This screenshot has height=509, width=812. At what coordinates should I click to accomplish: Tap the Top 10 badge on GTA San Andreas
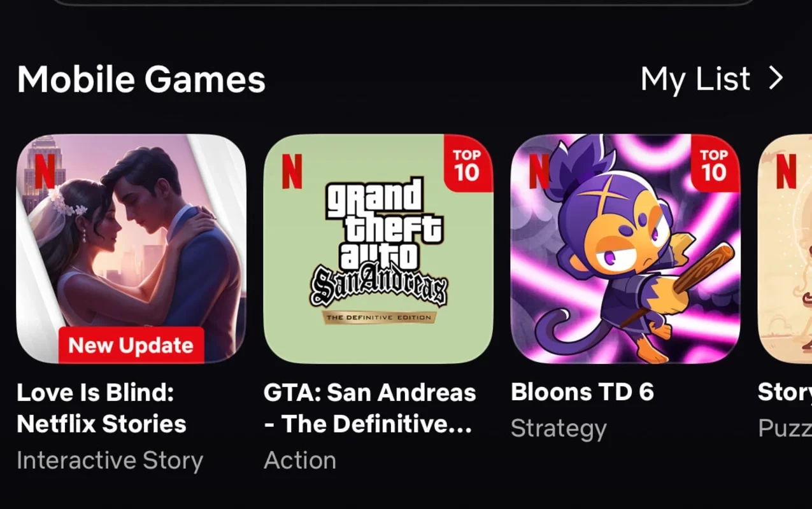(x=467, y=165)
